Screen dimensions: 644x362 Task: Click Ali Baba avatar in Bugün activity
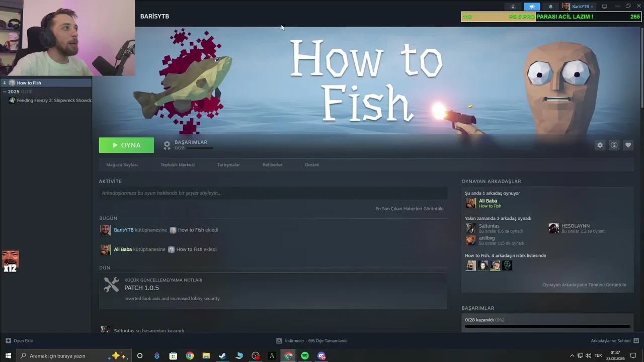pyautogui.click(x=105, y=249)
